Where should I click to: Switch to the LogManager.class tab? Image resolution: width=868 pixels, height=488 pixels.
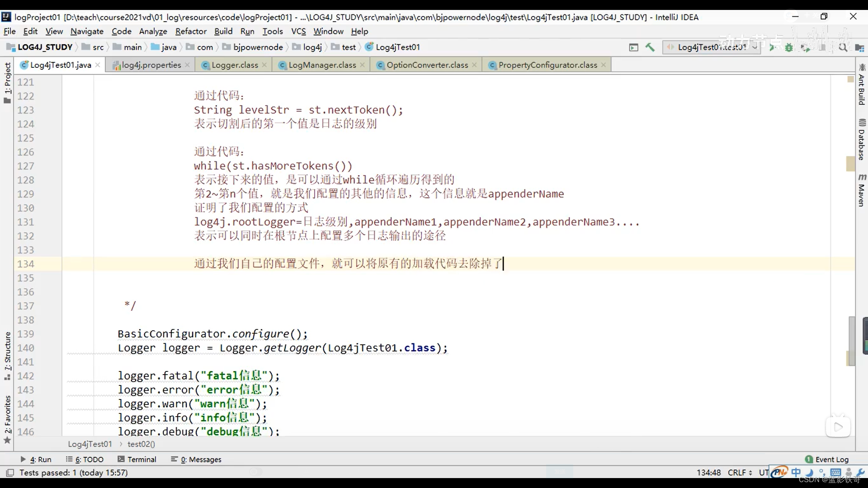322,65
